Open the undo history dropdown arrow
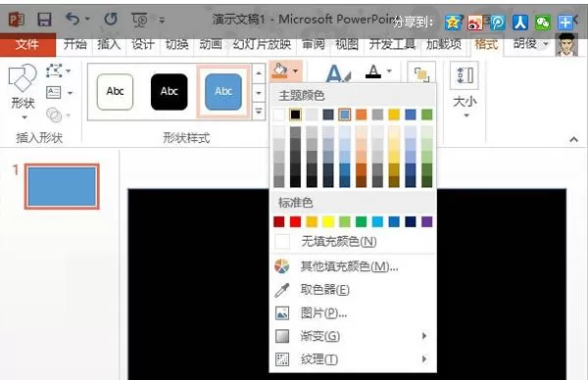Screen dimensions: 588x380 pos(87,19)
